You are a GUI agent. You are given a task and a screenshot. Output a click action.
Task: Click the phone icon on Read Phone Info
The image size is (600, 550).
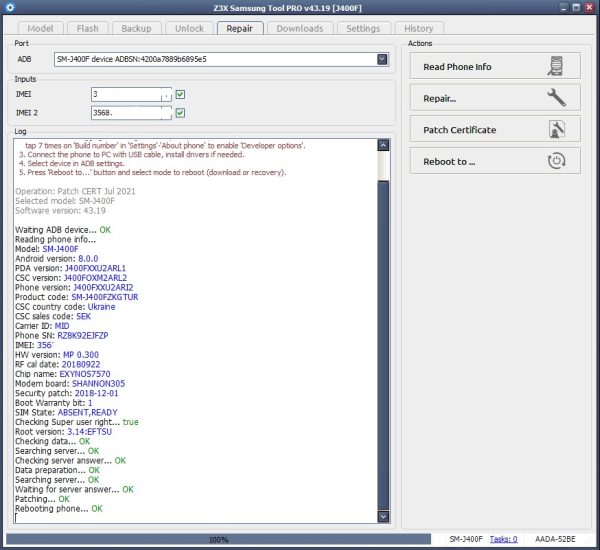point(556,66)
